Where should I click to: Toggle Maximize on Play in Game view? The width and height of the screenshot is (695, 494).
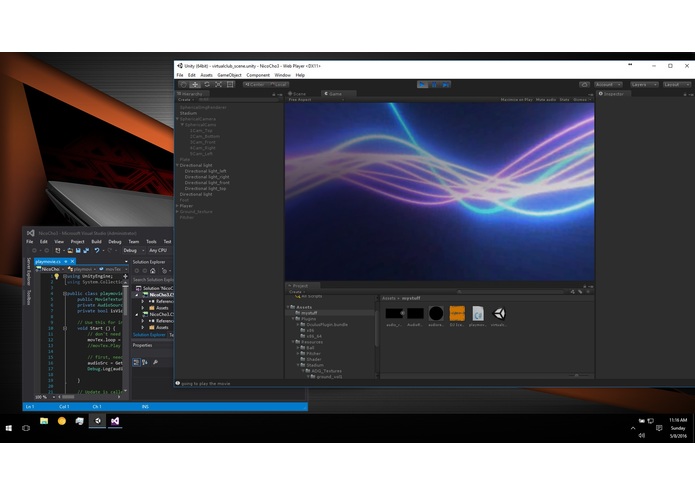pos(516,100)
